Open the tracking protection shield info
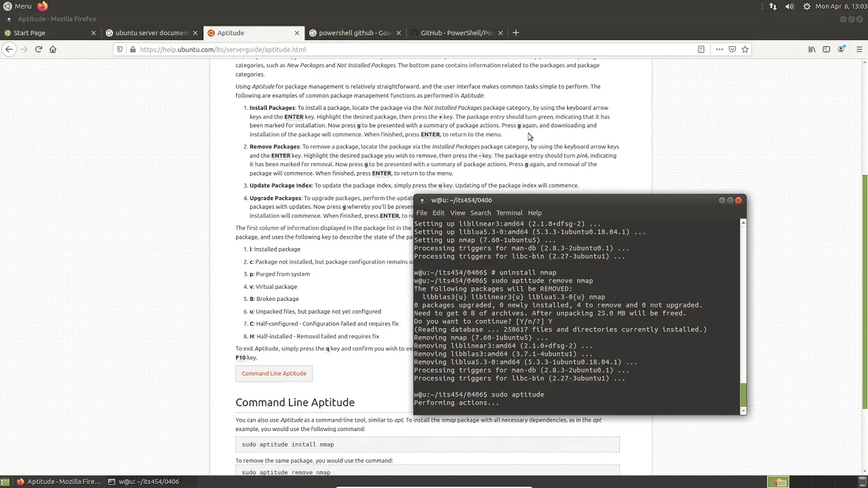Image resolution: width=868 pixels, height=488 pixels. (x=120, y=49)
